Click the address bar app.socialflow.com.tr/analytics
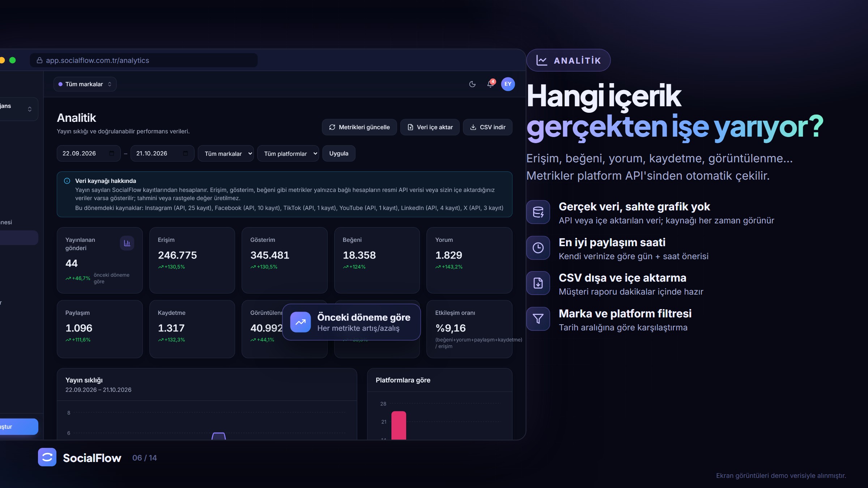The image size is (868, 488). point(144,60)
